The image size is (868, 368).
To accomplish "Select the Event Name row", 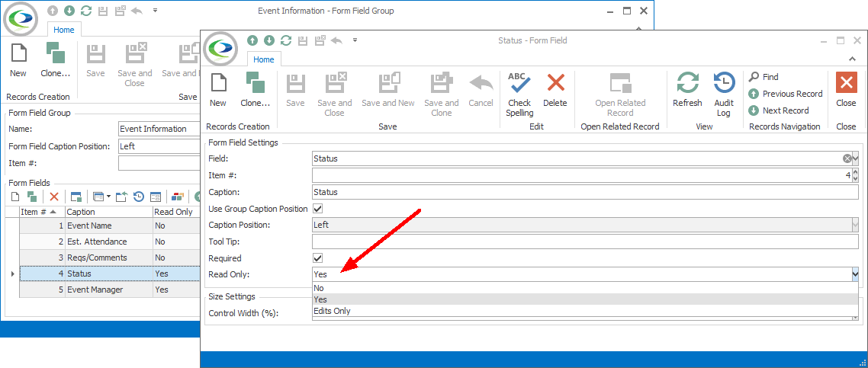I will tap(108, 226).
